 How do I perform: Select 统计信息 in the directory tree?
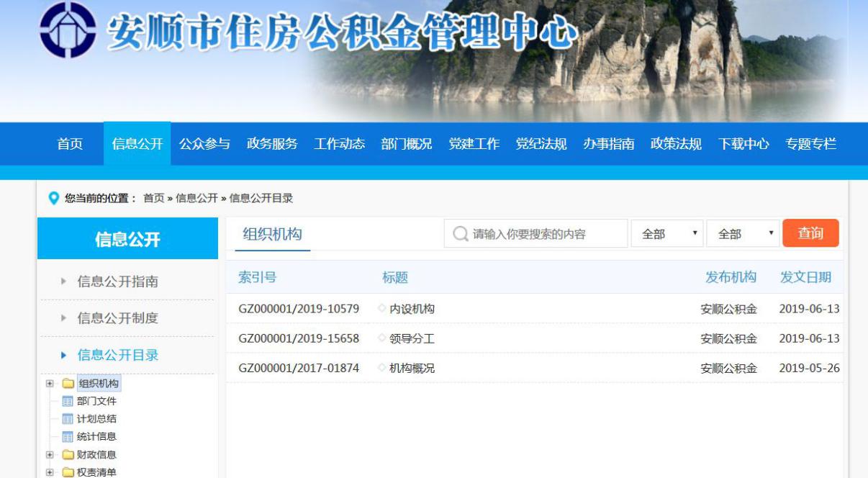click(x=96, y=437)
